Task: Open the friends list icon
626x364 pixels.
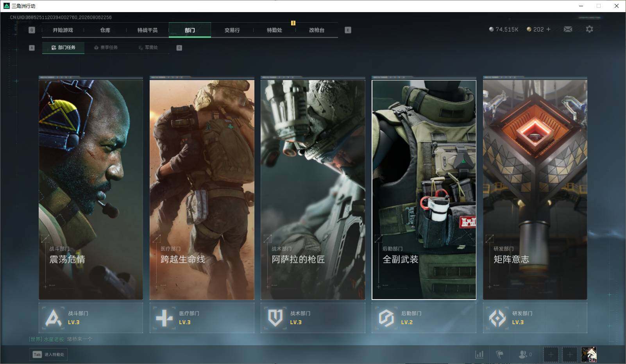Action: (525, 355)
